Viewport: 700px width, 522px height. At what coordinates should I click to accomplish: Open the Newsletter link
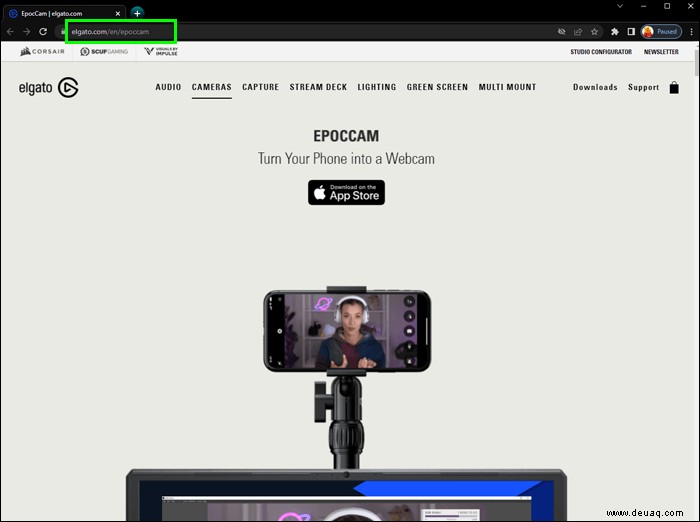661,52
